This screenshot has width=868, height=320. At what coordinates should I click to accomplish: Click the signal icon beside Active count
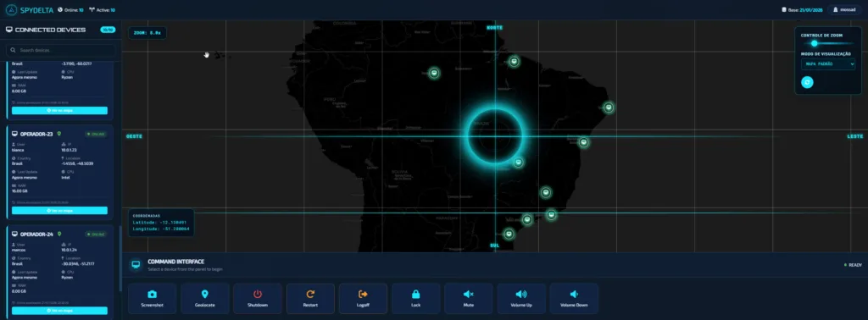tap(92, 9)
